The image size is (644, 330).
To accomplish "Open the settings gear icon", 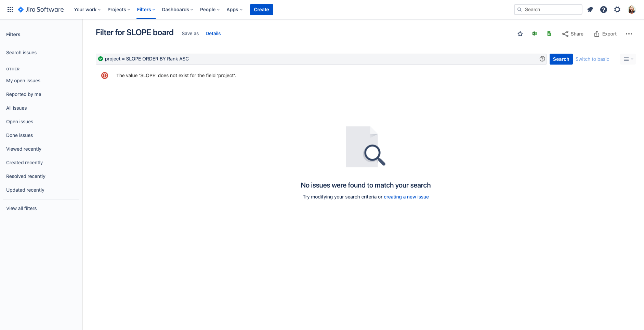I will click(617, 10).
